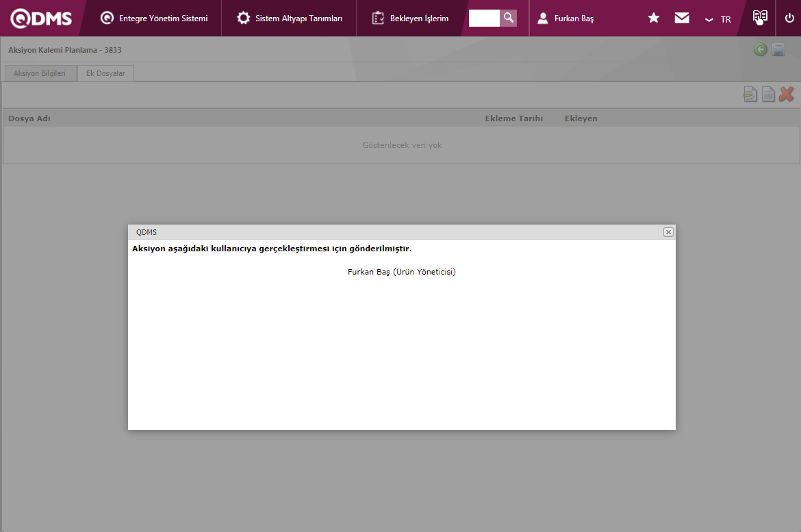This screenshot has width=801, height=532.
Task: Click the Ekleyen column header
Action: click(581, 118)
